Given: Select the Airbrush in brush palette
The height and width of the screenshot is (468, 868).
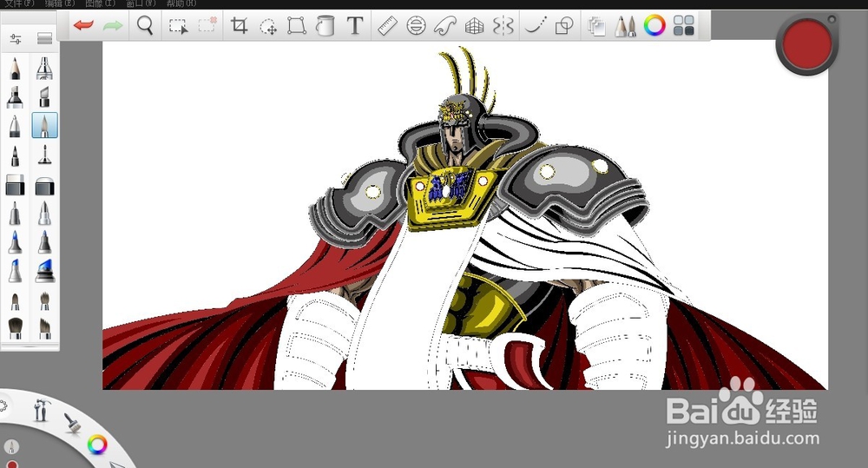Looking at the screenshot, I should pos(44,68).
